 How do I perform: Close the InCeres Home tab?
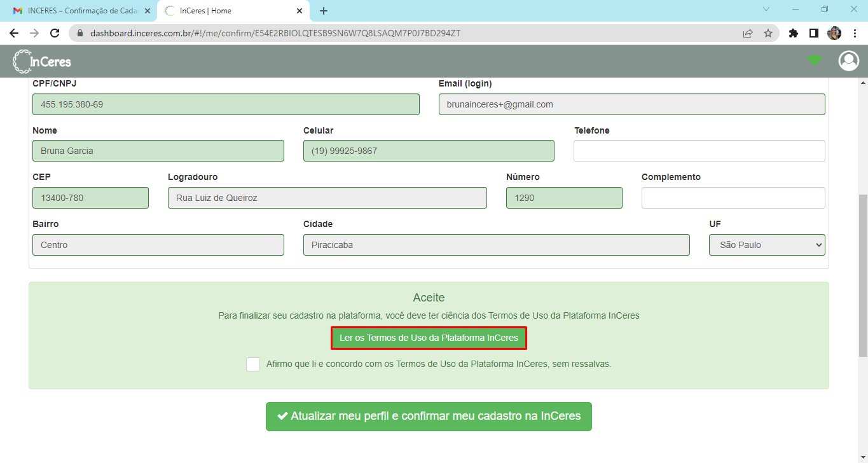coord(300,11)
